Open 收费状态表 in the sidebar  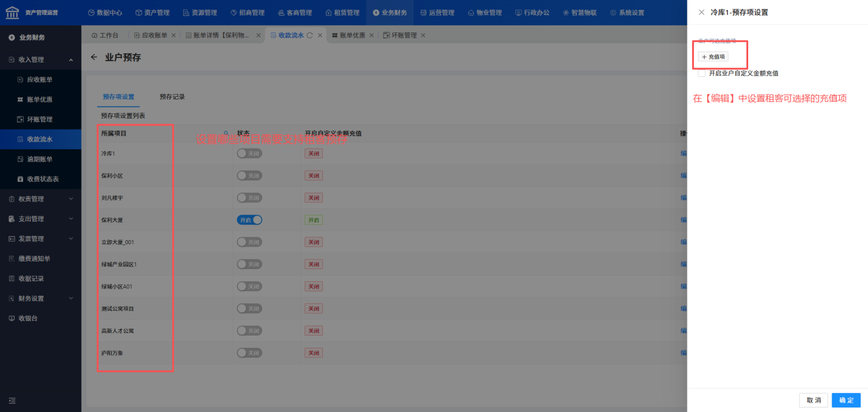coord(41,179)
